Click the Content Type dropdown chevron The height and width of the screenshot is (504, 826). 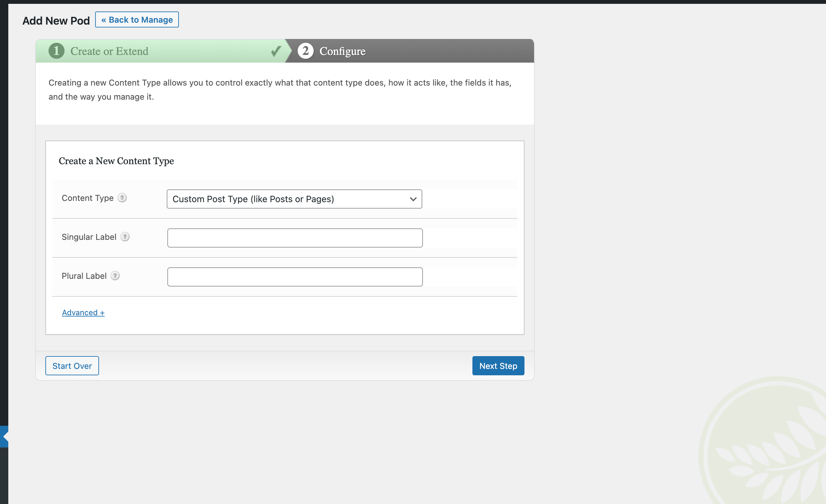point(413,199)
